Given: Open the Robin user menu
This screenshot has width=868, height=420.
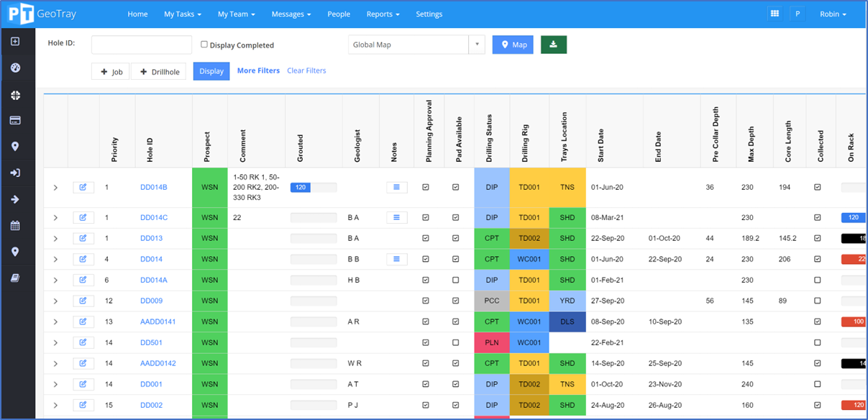Looking at the screenshot, I should coord(832,13).
